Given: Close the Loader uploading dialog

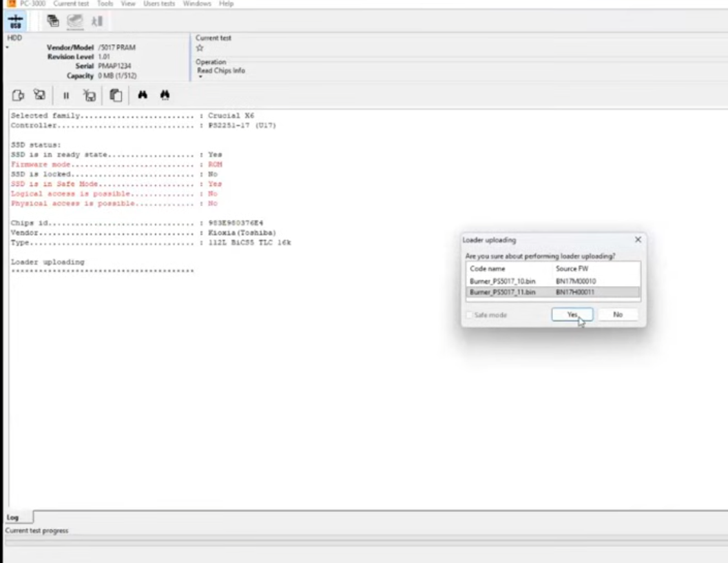Looking at the screenshot, I should (x=637, y=240).
